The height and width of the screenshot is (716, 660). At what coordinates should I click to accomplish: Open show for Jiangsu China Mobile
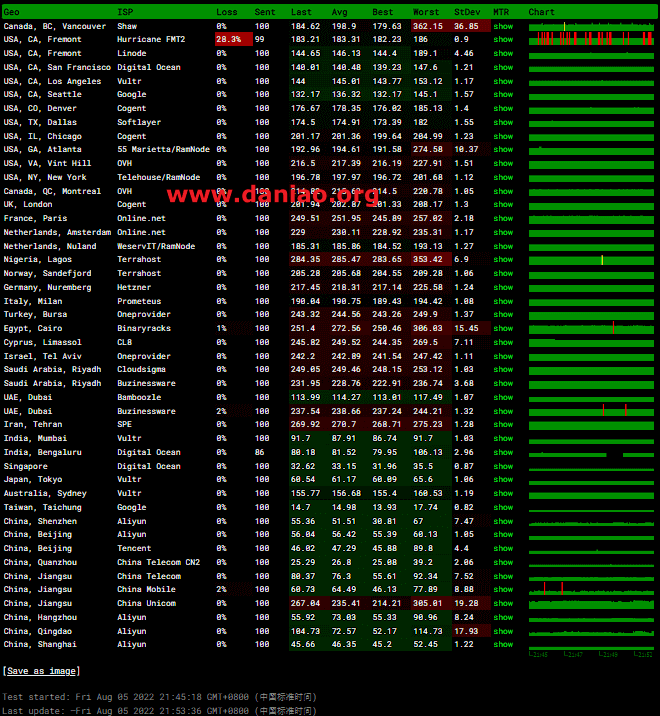tap(503, 590)
